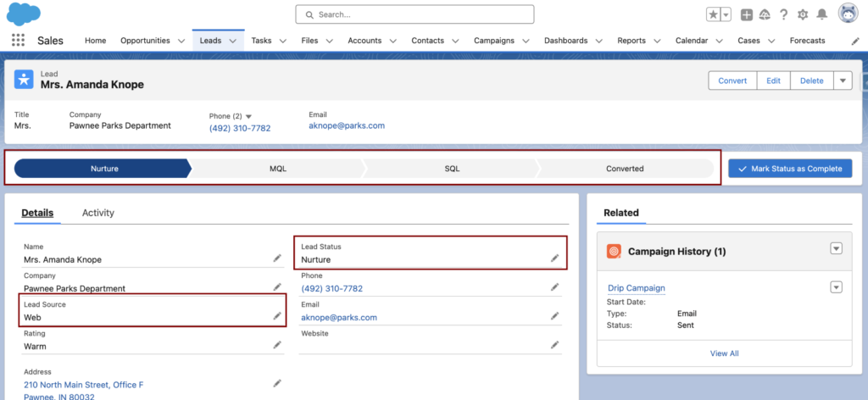Edit the Rating field pencil icon
The height and width of the screenshot is (400, 868).
click(x=277, y=345)
